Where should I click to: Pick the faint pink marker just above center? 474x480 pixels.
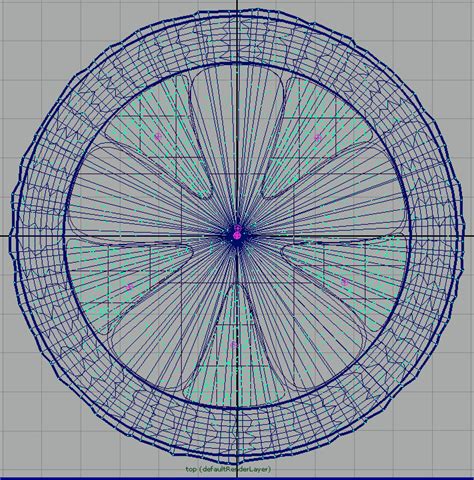[237, 228]
